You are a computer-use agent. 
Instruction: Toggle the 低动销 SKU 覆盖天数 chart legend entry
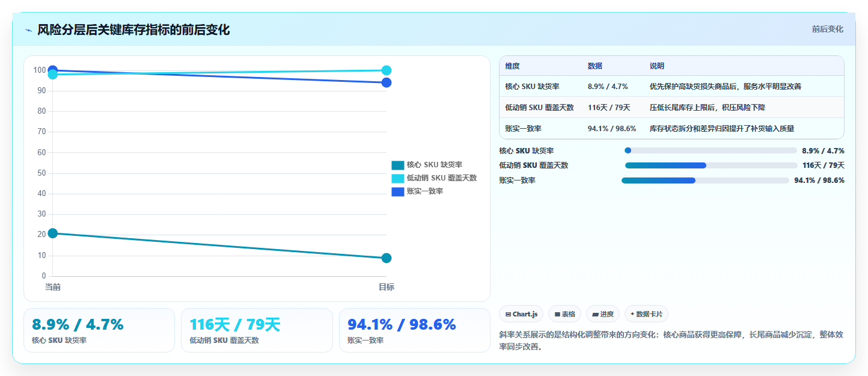[x=434, y=178]
